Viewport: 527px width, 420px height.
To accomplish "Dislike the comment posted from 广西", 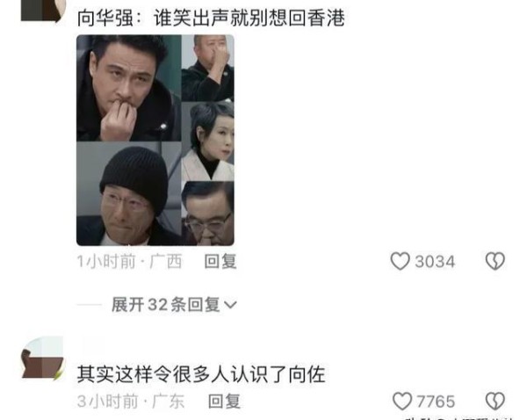I will tap(495, 261).
